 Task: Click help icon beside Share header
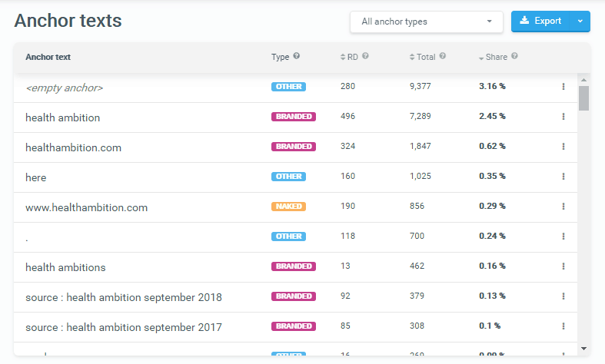(514, 56)
